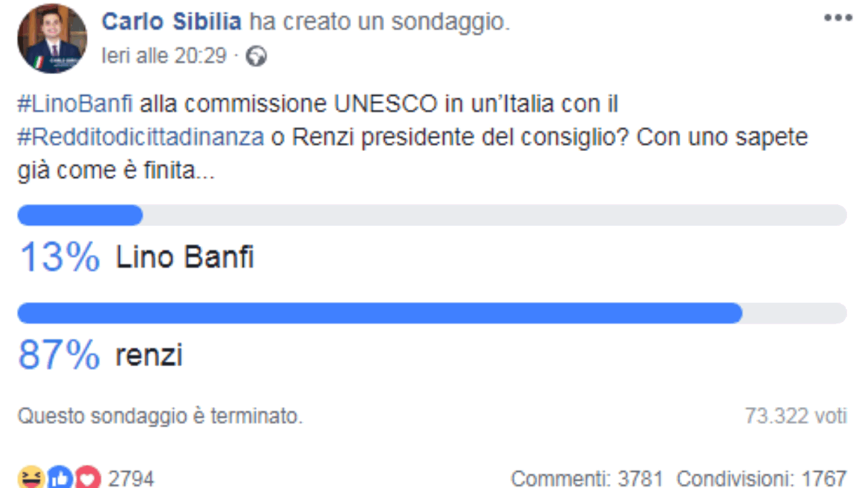Select the Lino Banfi poll progress bar
Screen dimensions: 868x488
(x=432, y=215)
